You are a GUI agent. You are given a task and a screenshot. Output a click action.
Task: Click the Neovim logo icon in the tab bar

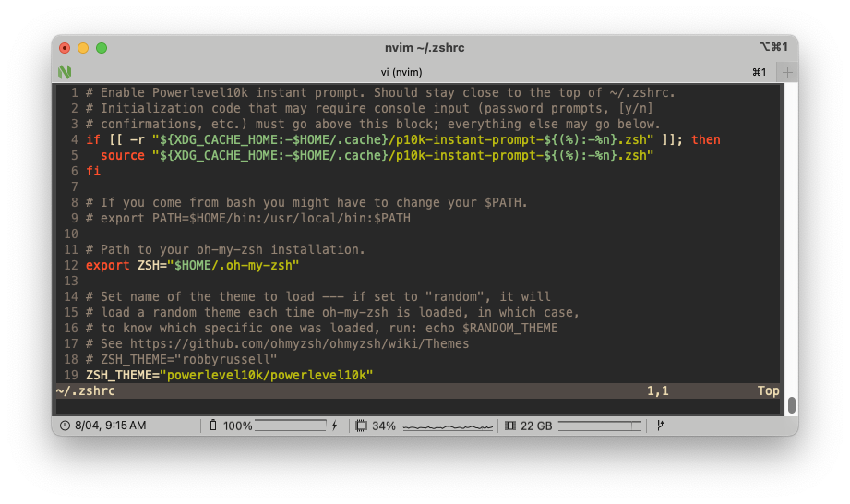65,71
